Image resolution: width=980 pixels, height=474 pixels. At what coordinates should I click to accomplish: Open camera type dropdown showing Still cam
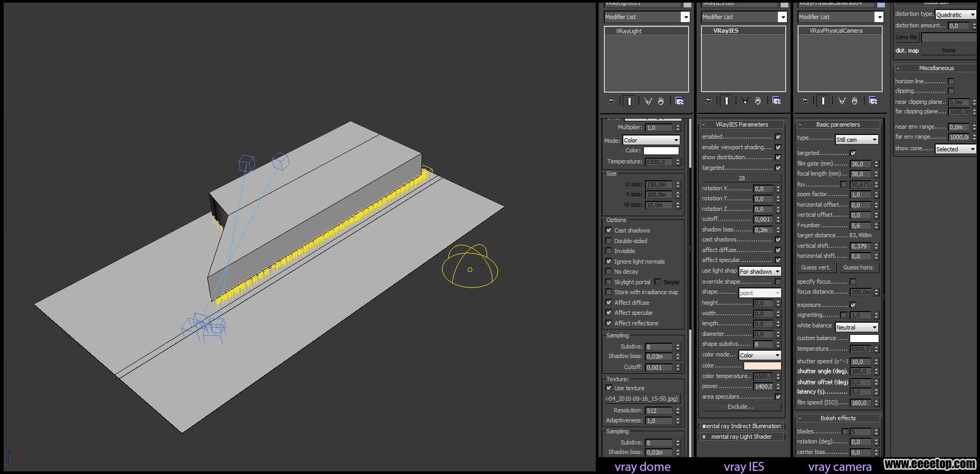pos(857,140)
